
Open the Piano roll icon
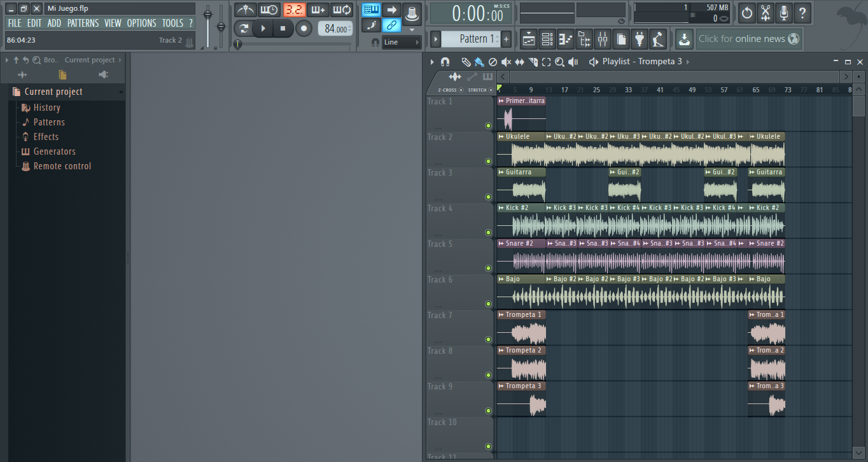point(566,39)
